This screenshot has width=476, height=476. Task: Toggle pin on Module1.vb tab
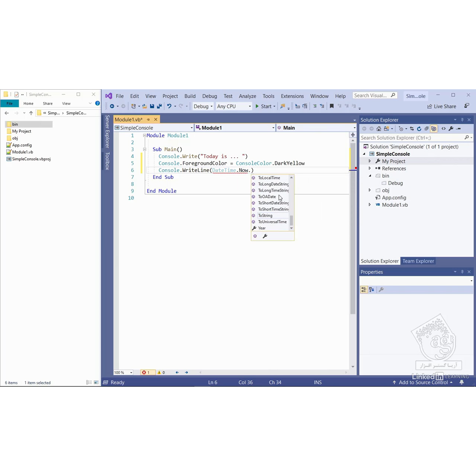(148, 119)
